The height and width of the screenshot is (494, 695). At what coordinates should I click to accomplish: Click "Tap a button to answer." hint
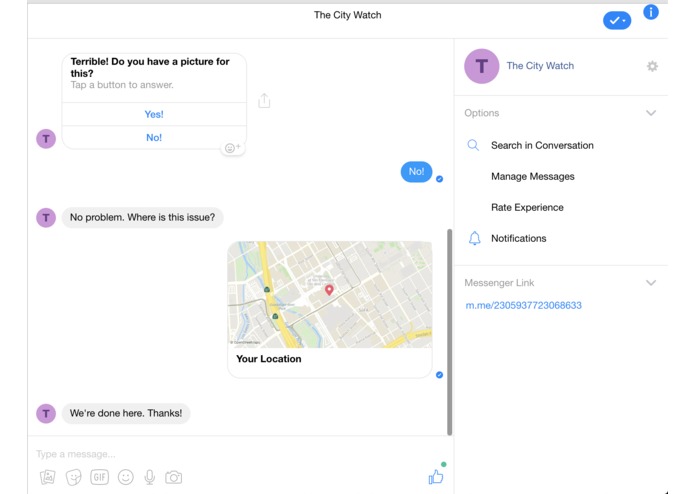(x=122, y=85)
